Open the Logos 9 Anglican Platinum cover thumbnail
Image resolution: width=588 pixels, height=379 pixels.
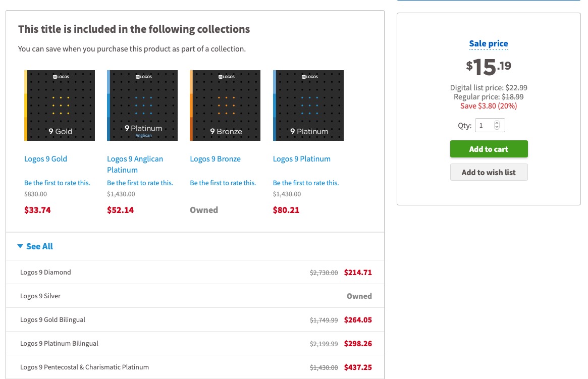142,105
